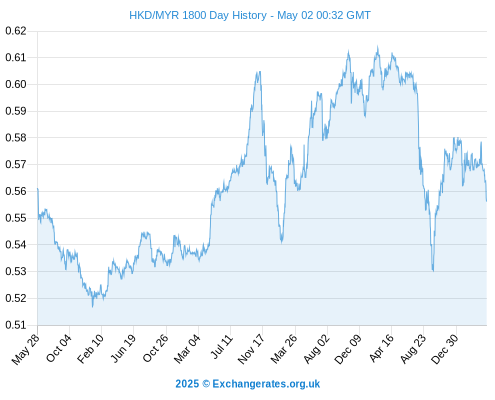This screenshot has width=495, height=400.
Task: Click the Dec 09 x-axis date label
Action: click(348, 349)
